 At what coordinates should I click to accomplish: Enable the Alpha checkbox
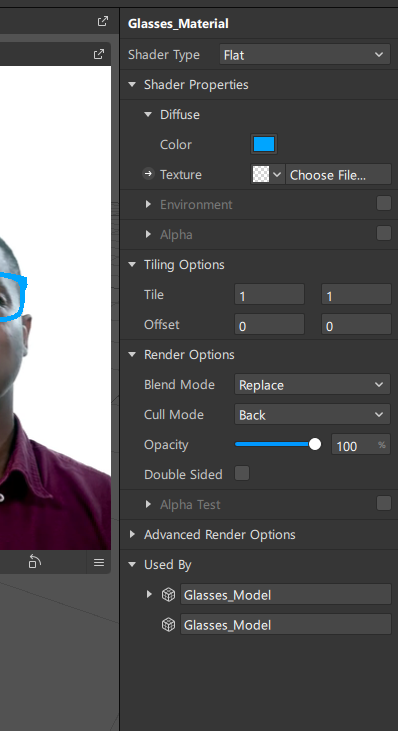[384, 233]
